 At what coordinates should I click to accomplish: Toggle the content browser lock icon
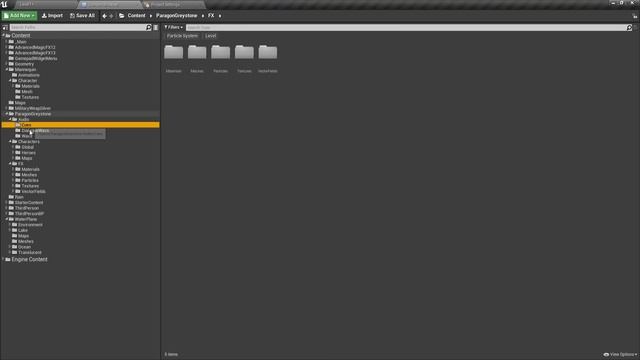click(635, 16)
